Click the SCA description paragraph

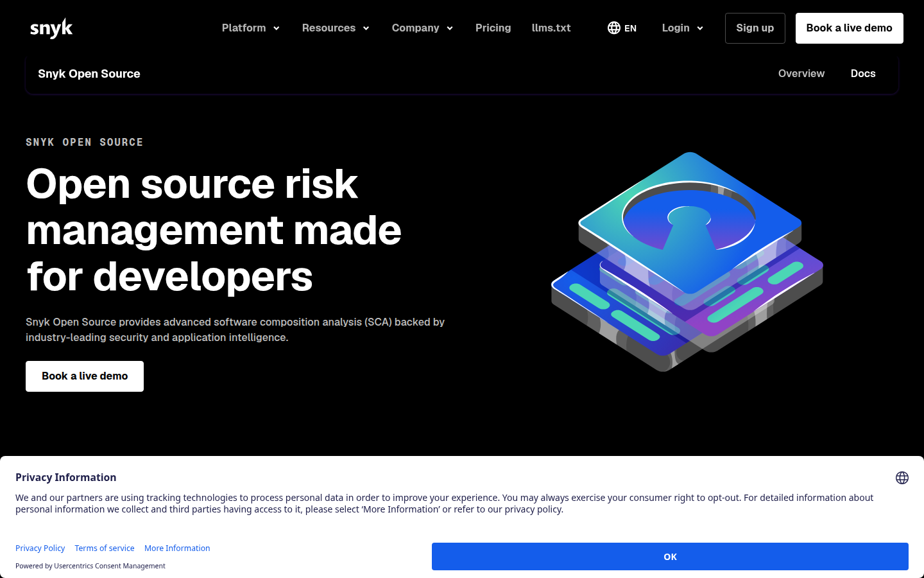[x=235, y=330]
